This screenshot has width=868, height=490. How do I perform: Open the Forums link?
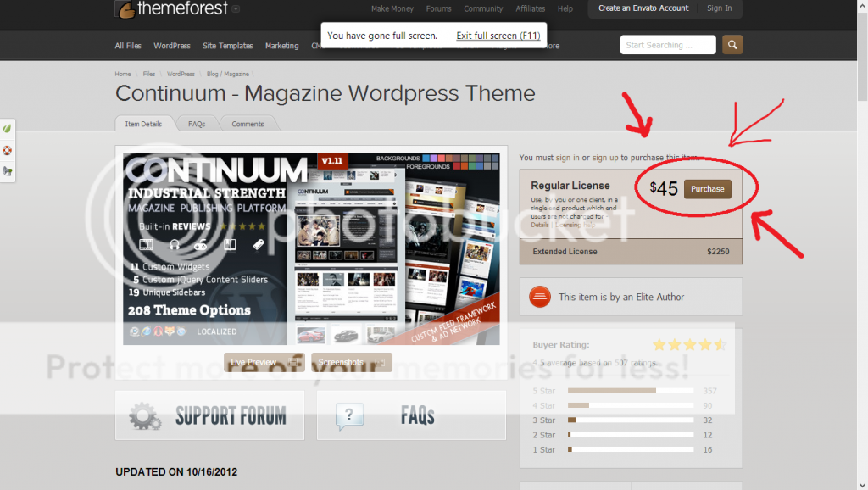[x=438, y=8]
